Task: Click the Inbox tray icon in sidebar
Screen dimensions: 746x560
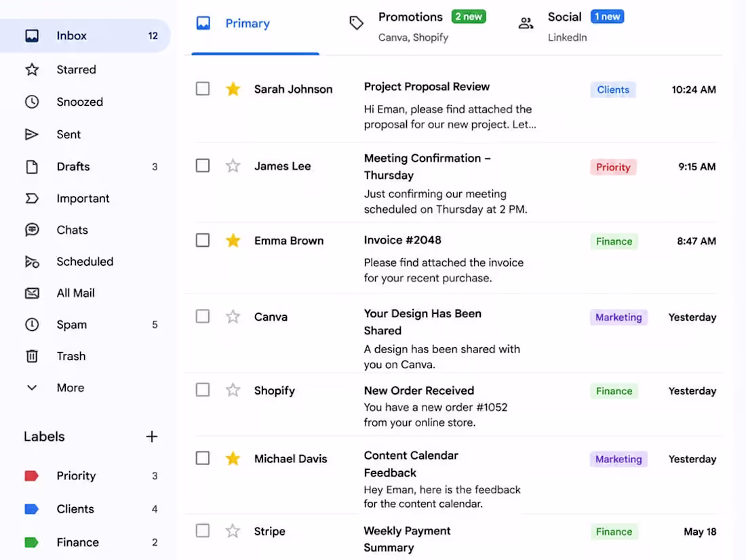Action: coord(32,36)
